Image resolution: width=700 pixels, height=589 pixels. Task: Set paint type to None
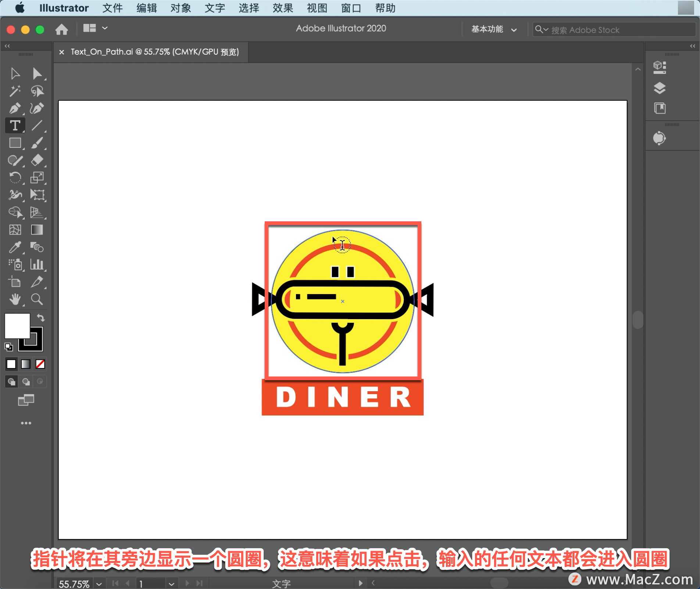click(x=40, y=364)
